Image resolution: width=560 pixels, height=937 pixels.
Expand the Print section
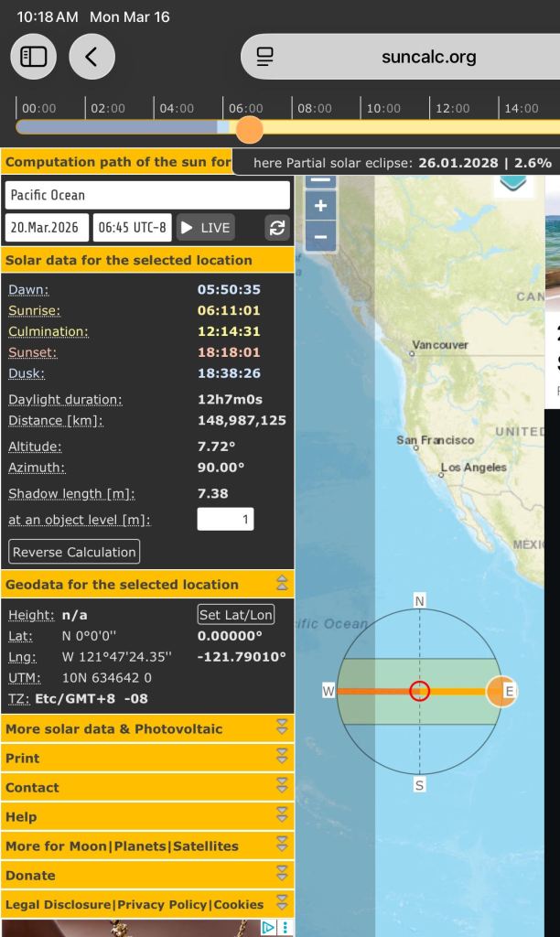point(147,758)
